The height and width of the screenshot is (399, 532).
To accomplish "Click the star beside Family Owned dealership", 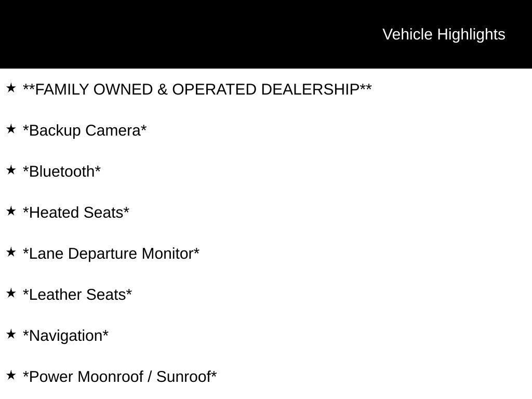I will [x=11, y=88].
